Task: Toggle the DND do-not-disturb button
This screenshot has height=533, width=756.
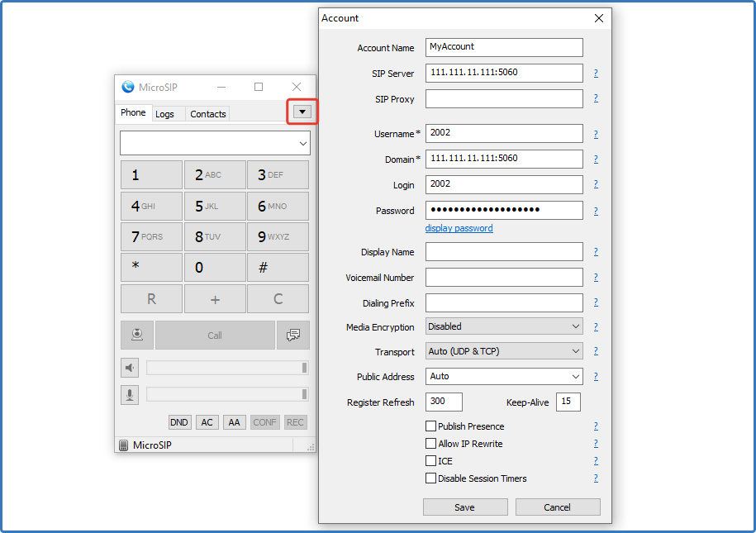Action: tap(179, 422)
